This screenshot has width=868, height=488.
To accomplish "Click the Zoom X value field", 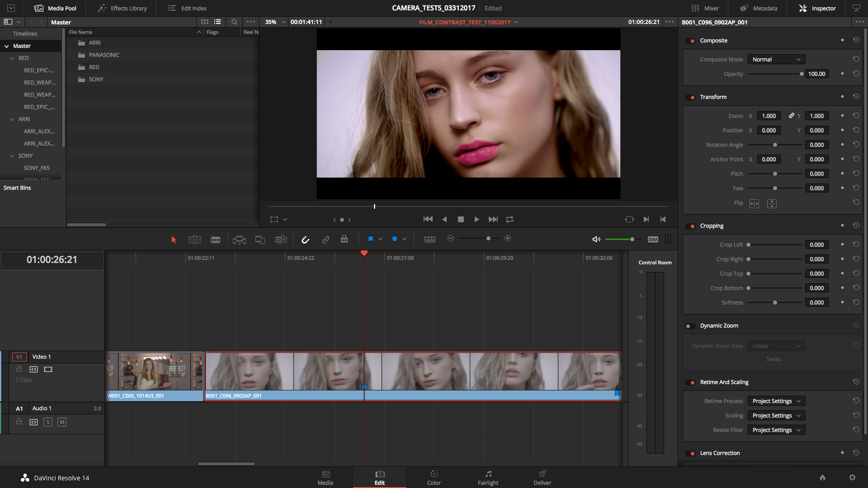I will click(769, 116).
